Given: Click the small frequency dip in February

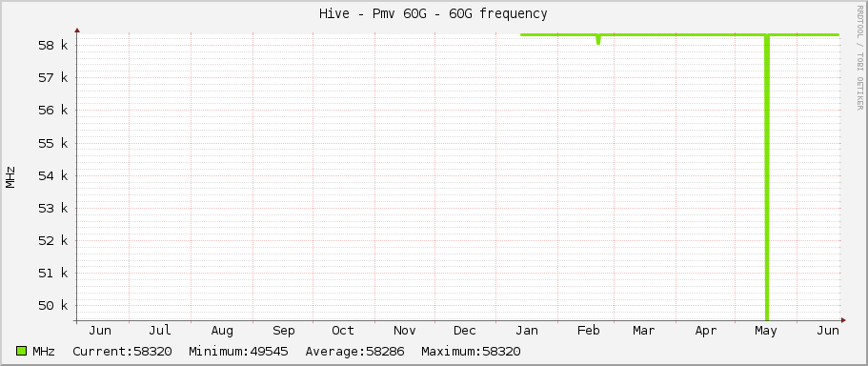Looking at the screenshot, I should click(x=598, y=40).
